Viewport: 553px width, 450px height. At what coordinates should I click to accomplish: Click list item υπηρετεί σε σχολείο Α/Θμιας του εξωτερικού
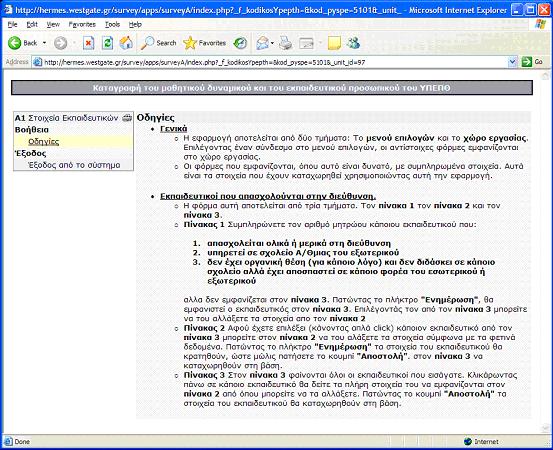tap(303, 253)
